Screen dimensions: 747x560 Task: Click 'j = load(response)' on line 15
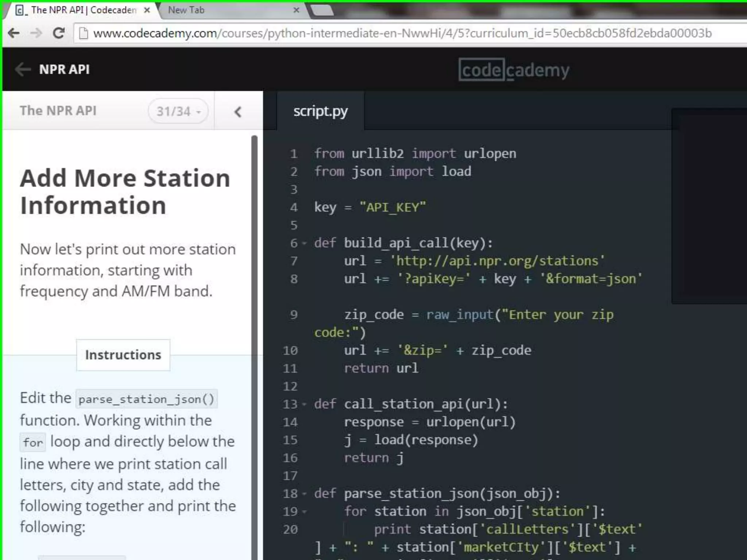point(411,440)
